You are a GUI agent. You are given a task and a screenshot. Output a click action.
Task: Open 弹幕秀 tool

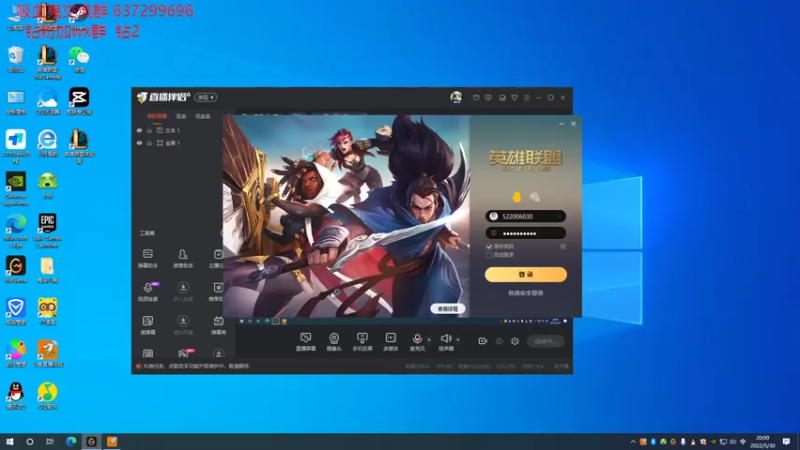pos(218,325)
